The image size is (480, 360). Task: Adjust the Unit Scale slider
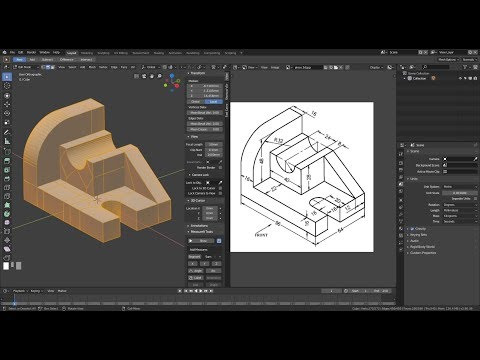click(x=460, y=193)
